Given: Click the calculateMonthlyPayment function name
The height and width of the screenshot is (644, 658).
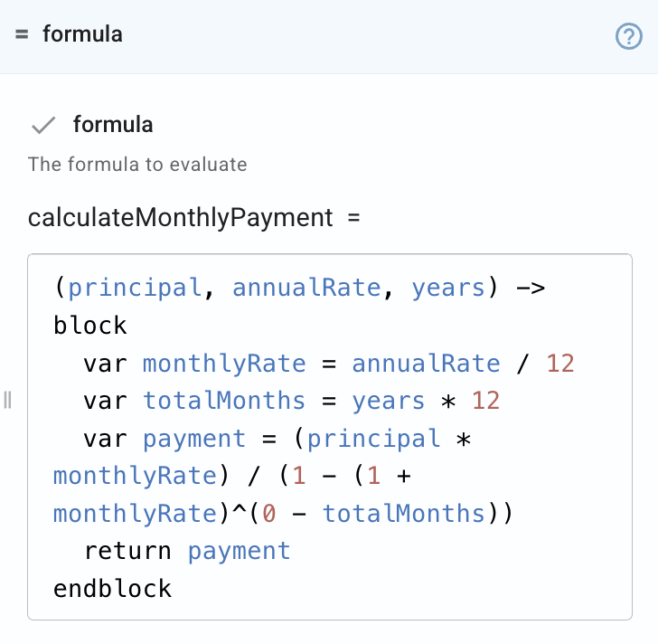Looking at the screenshot, I should click(x=181, y=218).
